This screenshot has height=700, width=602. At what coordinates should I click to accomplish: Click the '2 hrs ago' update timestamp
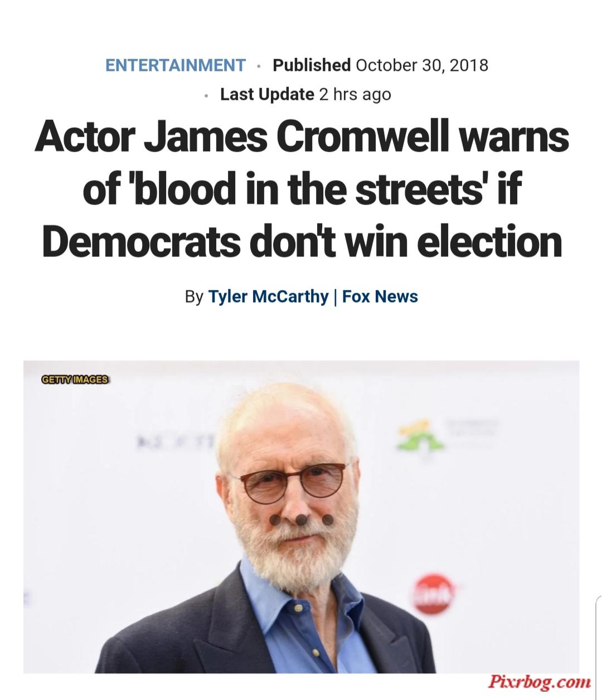click(355, 94)
